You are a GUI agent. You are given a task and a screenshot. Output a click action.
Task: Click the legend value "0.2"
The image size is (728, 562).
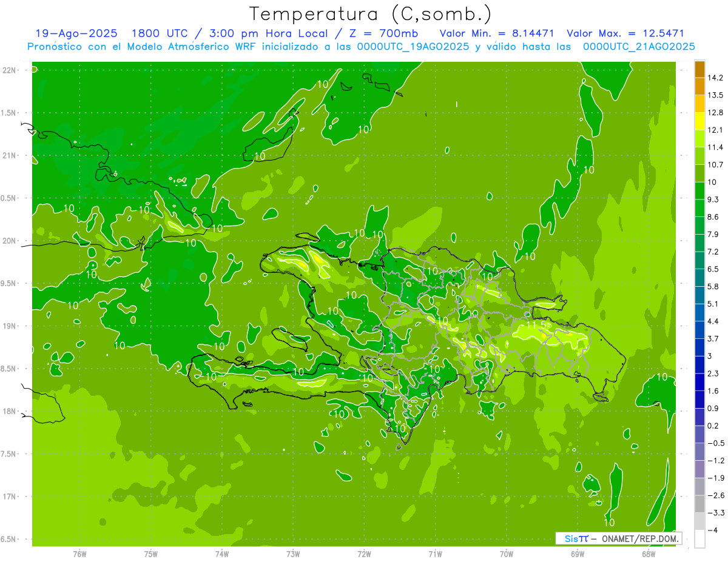coord(713,426)
